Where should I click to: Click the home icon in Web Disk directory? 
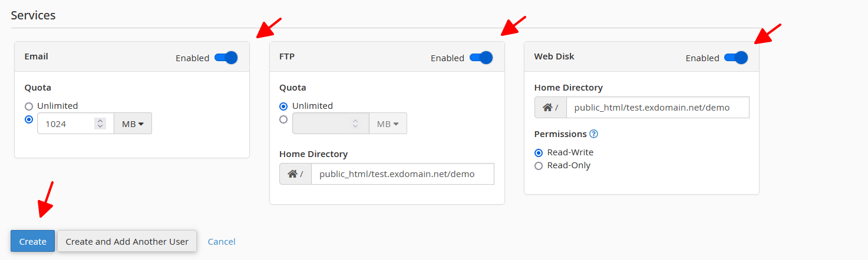click(547, 108)
